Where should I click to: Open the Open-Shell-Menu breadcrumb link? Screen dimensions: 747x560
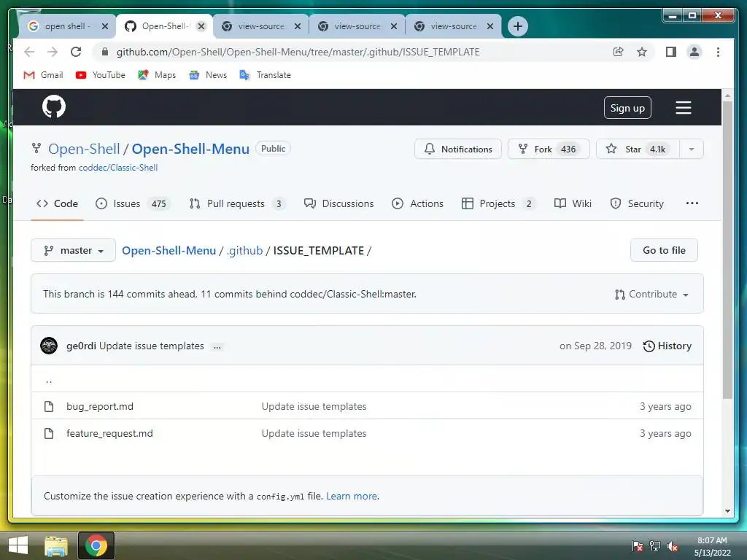click(169, 251)
